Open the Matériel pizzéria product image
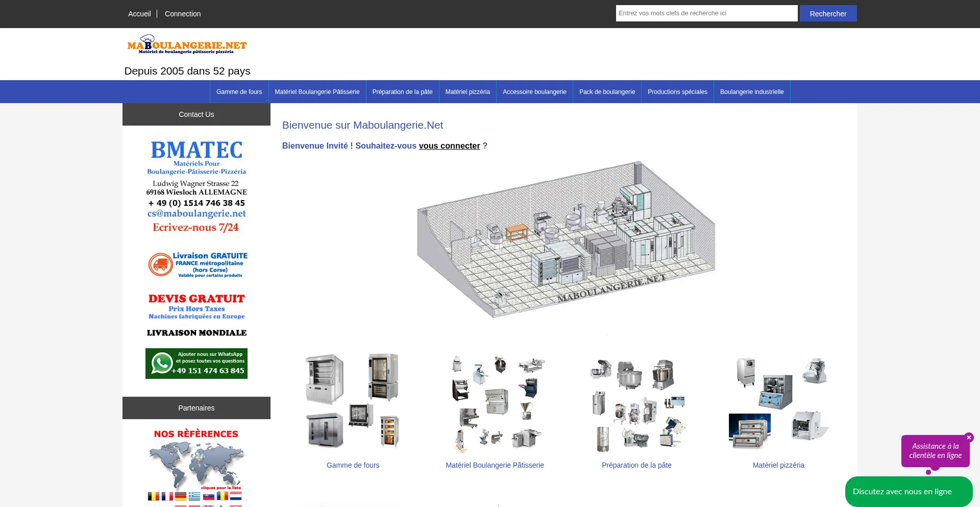The height and width of the screenshot is (507, 980). (x=778, y=402)
